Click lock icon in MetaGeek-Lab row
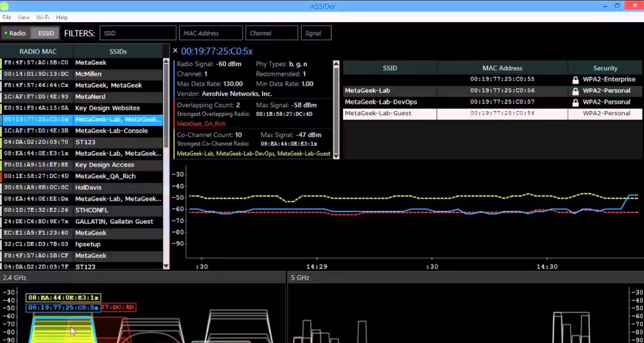The height and width of the screenshot is (343, 644). click(575, 91)
